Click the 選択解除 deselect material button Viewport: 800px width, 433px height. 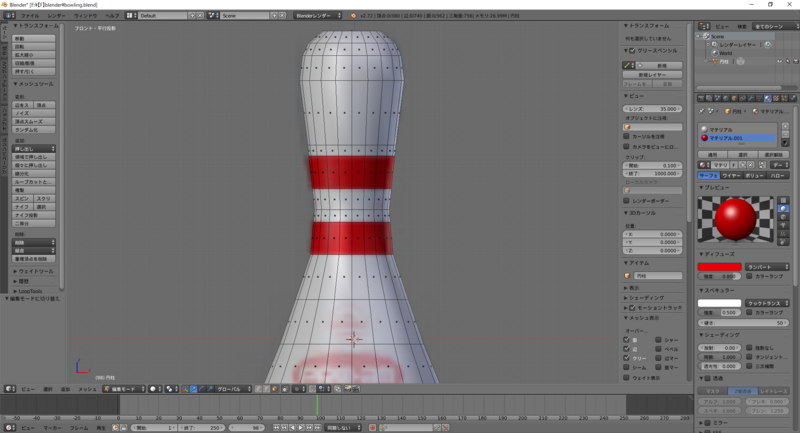coord(773,155)
